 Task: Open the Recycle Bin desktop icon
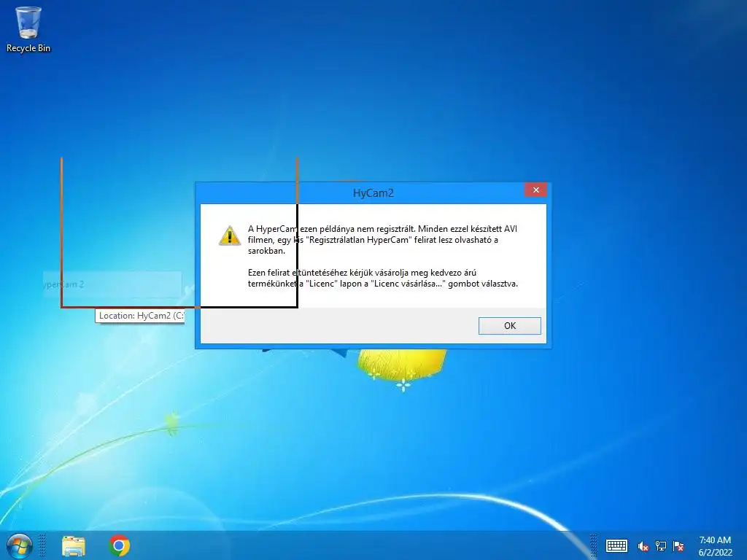(x=28, y=29)
